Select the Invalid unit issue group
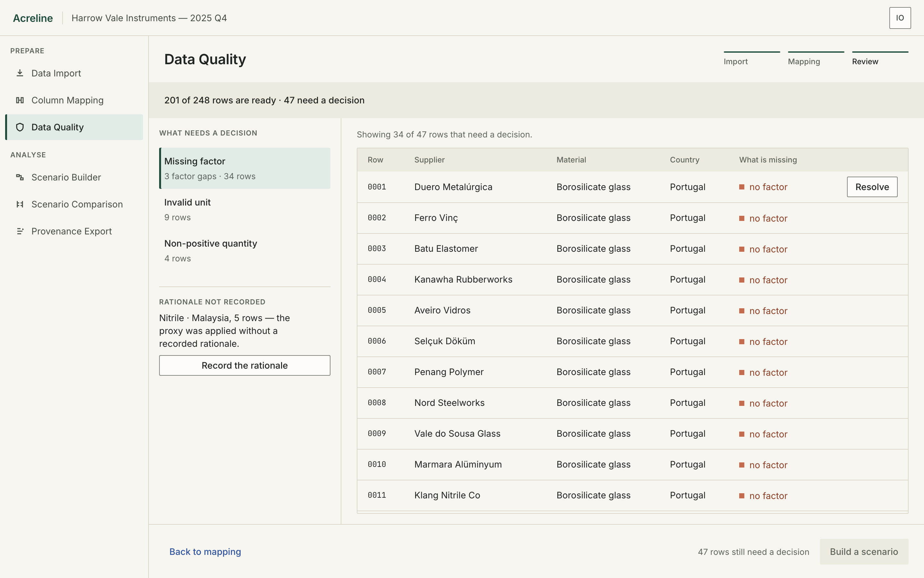 (x=245, y=209)
